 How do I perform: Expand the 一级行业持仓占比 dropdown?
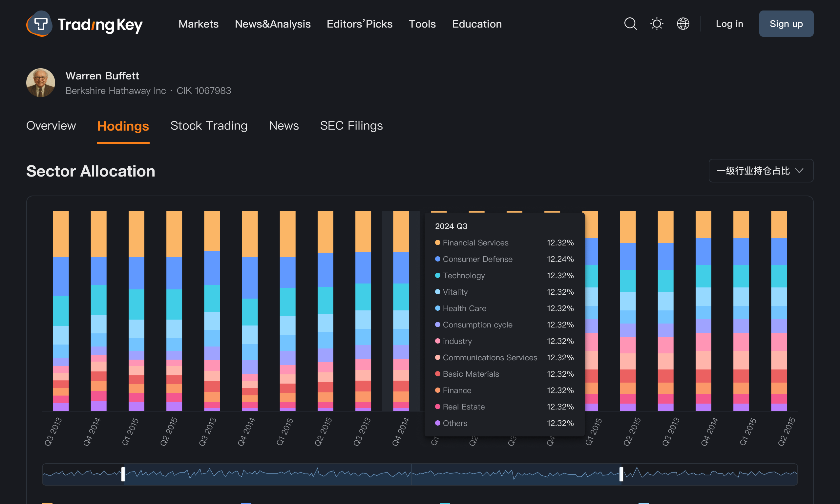(x=761, y=171)
